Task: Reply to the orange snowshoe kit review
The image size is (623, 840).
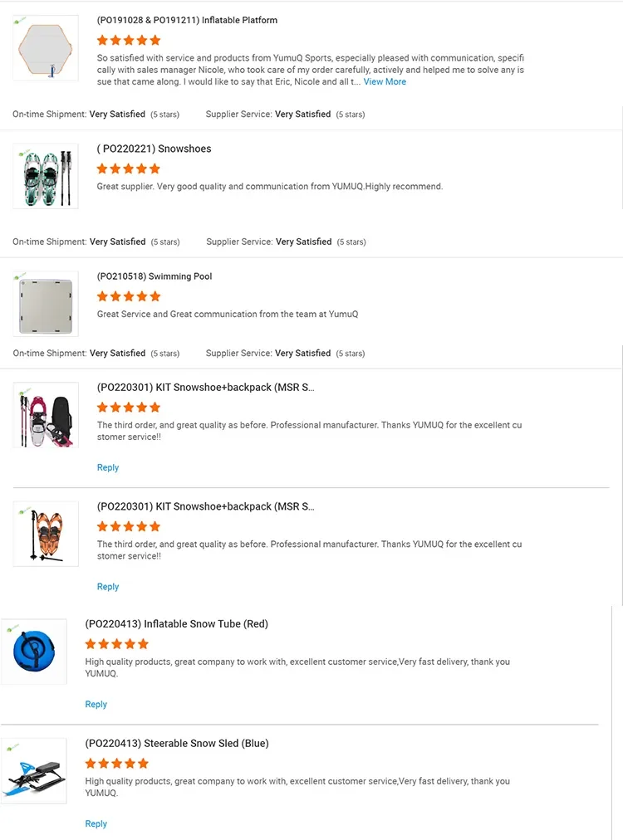Action: tap(108, 587)
